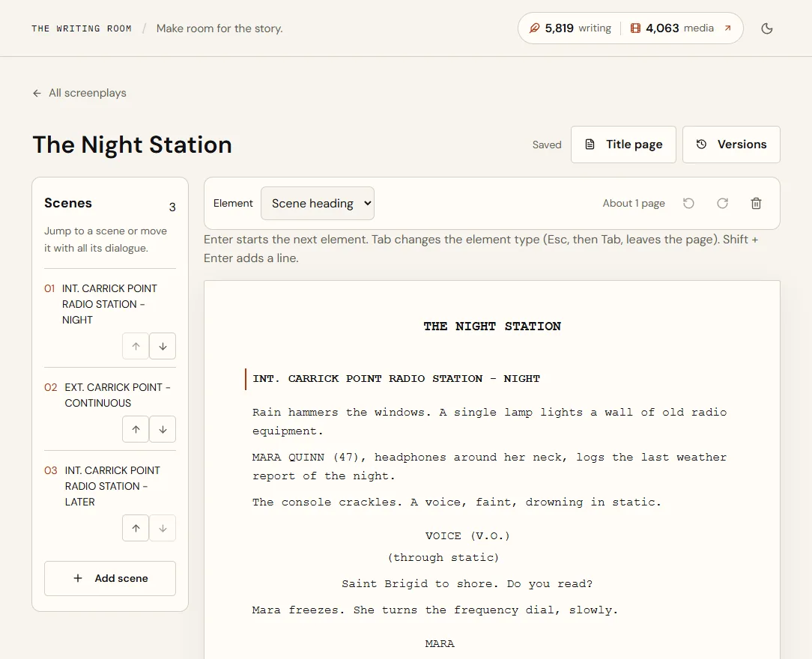Open the Versions history
This screenshot has height=659, width=812.
(x=731, y=145)
